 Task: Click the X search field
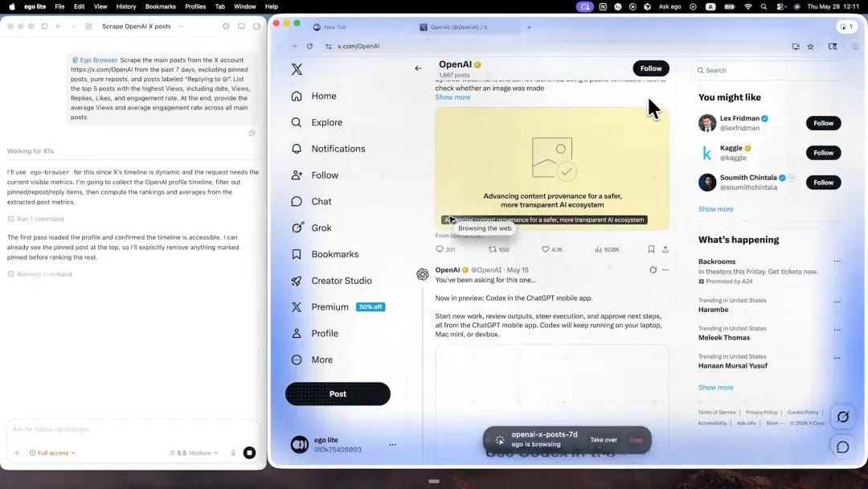point(769,70)
